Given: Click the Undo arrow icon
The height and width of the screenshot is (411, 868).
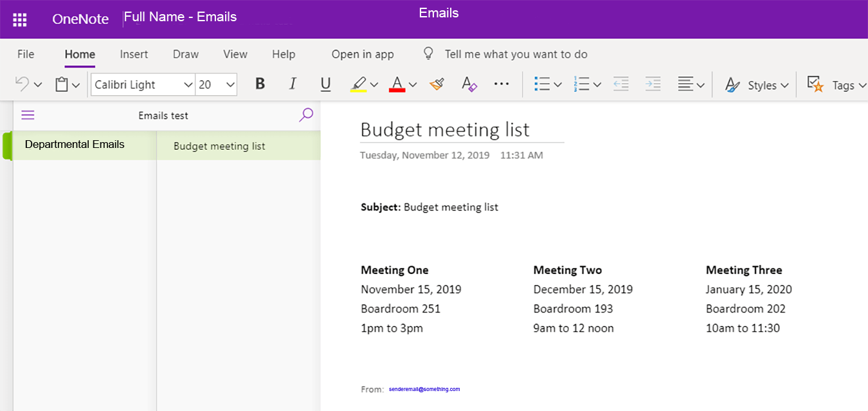Looking at the screenshot, I should 22,84.
